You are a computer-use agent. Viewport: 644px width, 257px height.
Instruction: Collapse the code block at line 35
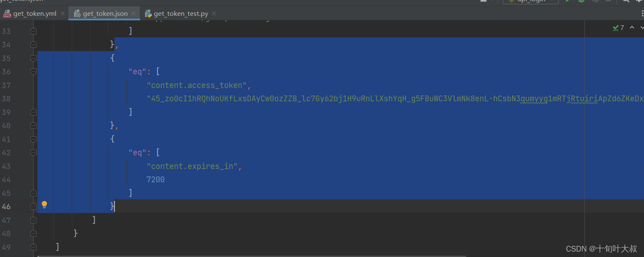[x=34, y=58]
